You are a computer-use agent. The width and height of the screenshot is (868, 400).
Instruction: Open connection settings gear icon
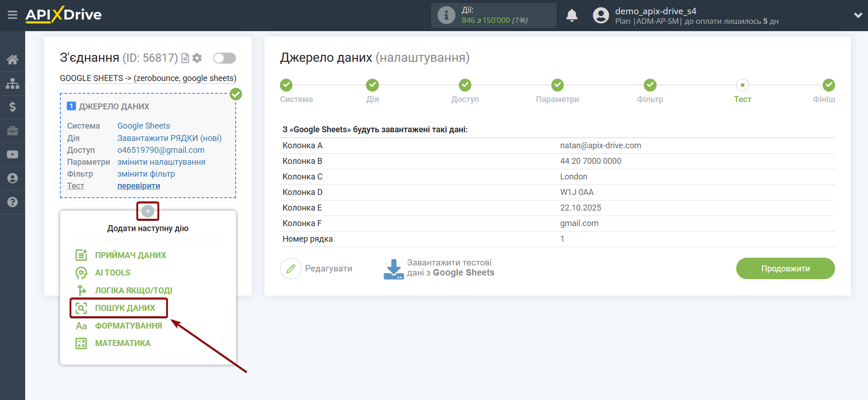[x=197, y=58]
